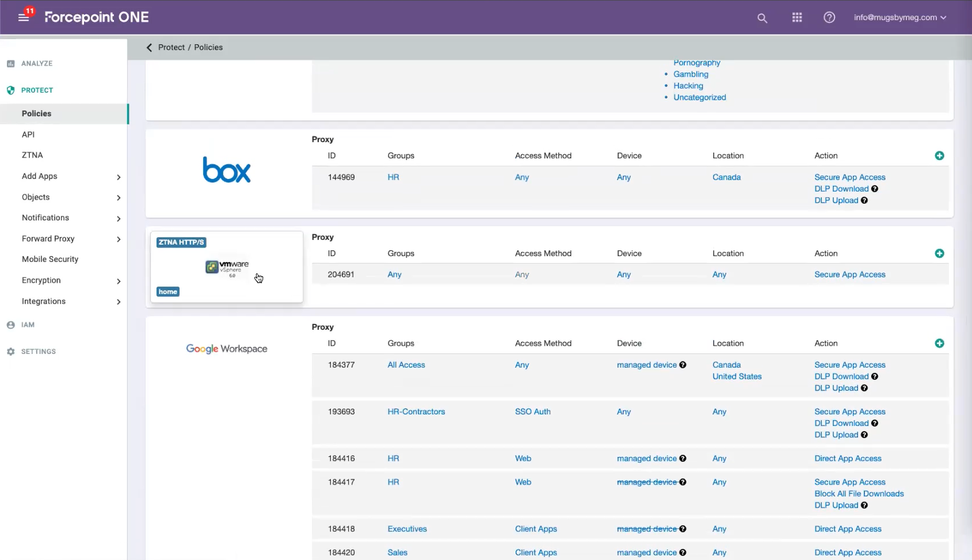Open the Analyze section
The width and height of the screenshot is (972, 560).
click(x=37, y=64)
